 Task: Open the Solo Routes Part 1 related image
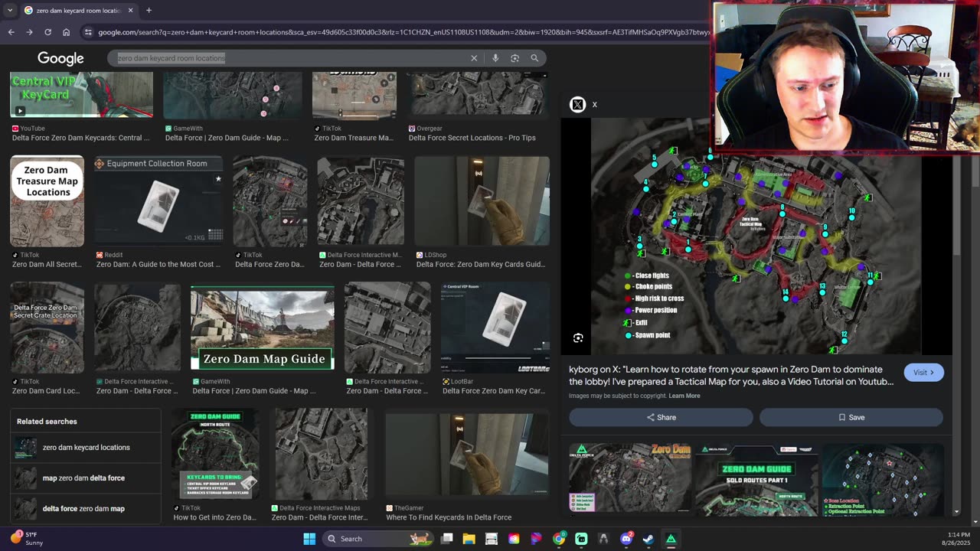tap(756, 478)
